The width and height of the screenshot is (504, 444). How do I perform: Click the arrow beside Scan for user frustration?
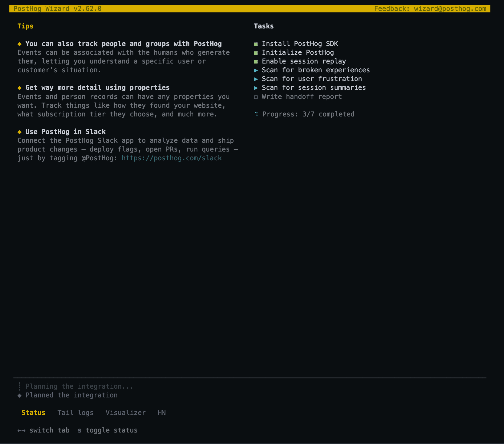click(x=256, y=79)
